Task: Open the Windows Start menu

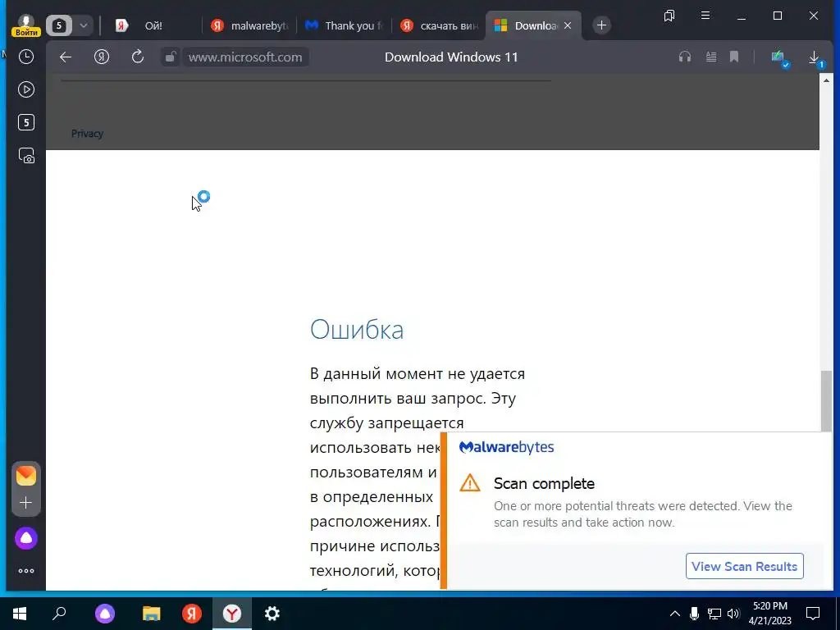Action: pos(20,614)
